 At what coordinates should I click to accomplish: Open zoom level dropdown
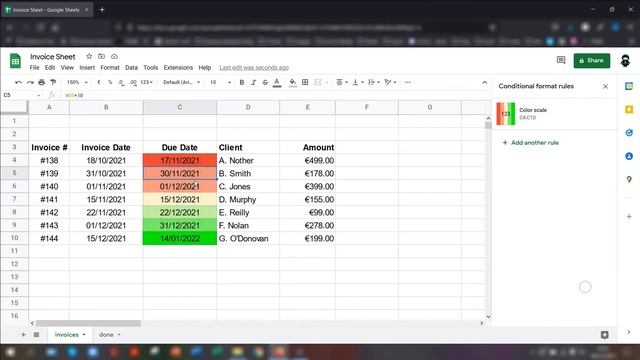point(77,82)
